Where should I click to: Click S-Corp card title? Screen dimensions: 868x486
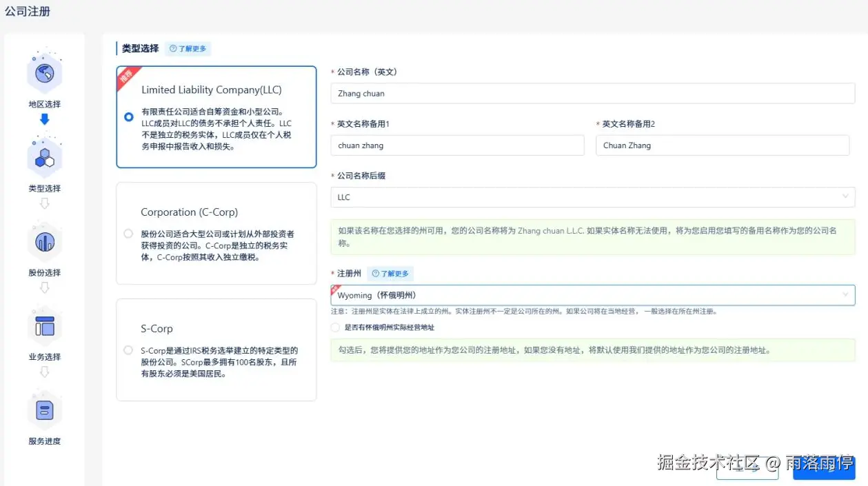click(157, 329)
